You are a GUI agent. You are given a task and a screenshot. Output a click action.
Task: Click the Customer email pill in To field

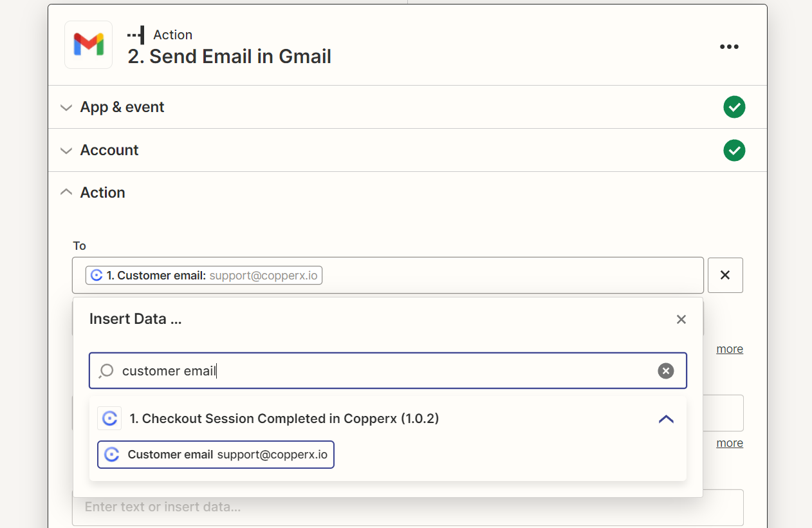tap(204, 276)
